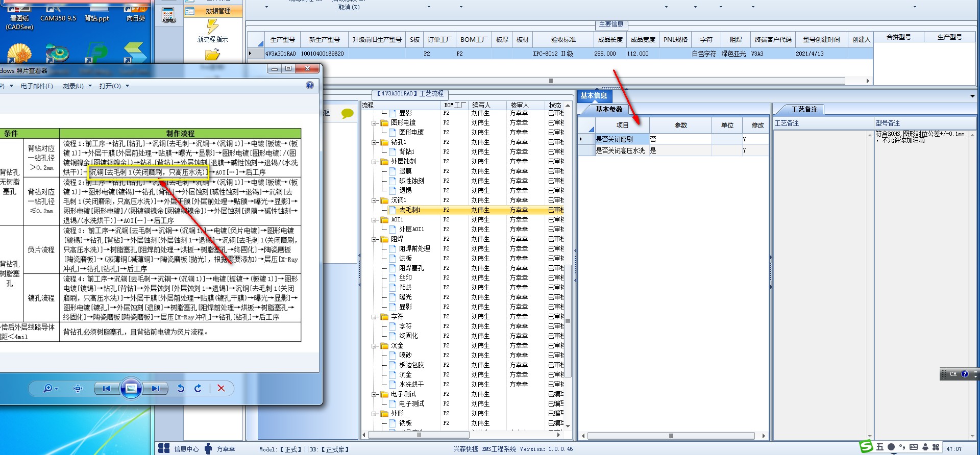Screen dimensions: 980x455
Task: Select the 外层AOI1 tree item
Action: [x=411, y=229]
